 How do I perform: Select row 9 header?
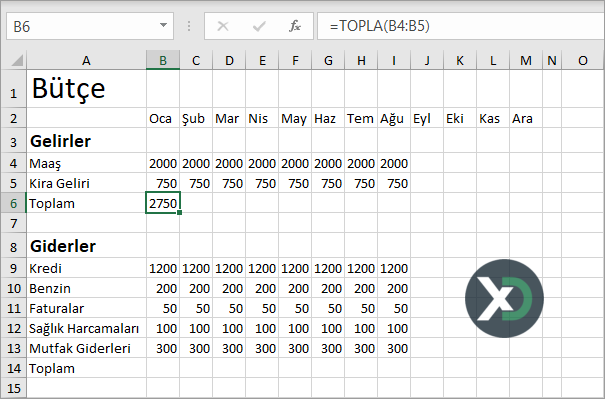14,268
